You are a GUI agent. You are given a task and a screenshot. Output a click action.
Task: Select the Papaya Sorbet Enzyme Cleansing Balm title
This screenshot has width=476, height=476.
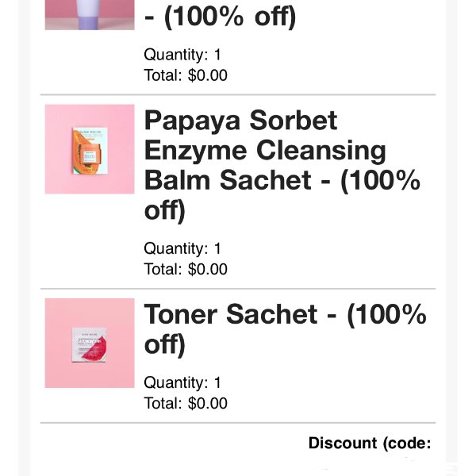pos(282,165)
